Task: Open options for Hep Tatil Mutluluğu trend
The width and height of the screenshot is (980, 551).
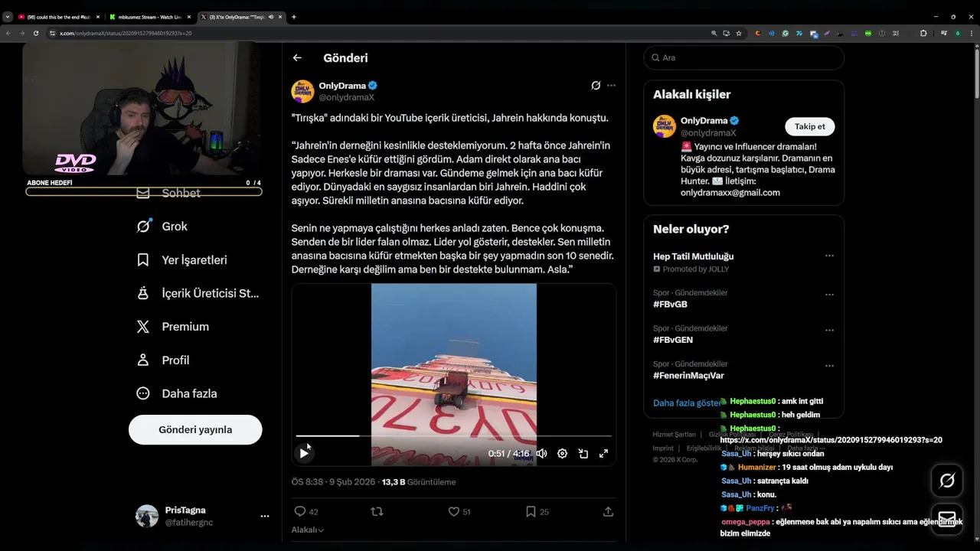Action: 829,256
